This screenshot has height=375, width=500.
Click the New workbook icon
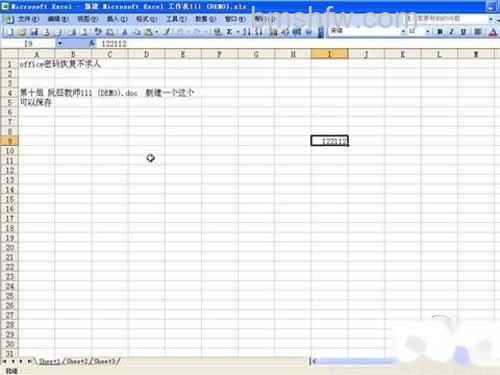click(10, 32)
